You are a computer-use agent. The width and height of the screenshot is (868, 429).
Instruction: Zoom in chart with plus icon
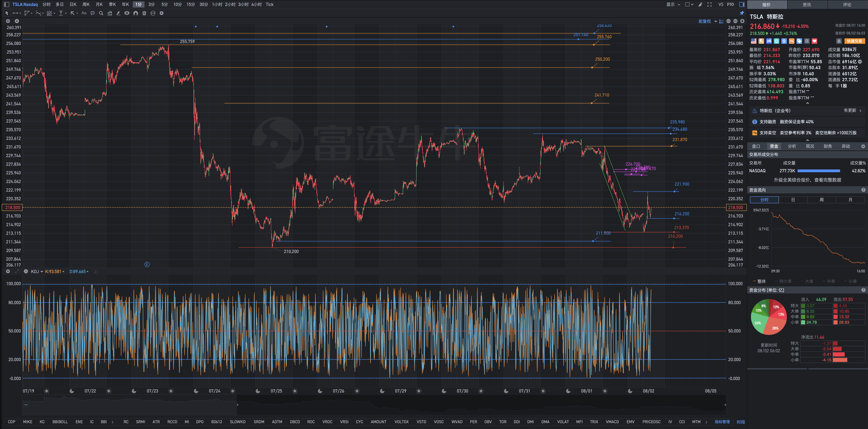tap(742, 21)
